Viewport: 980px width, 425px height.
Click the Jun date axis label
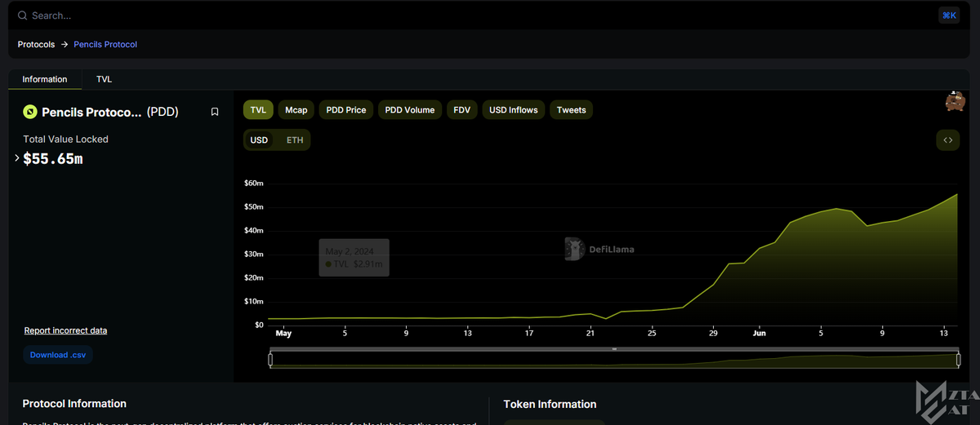coord(759,333)
